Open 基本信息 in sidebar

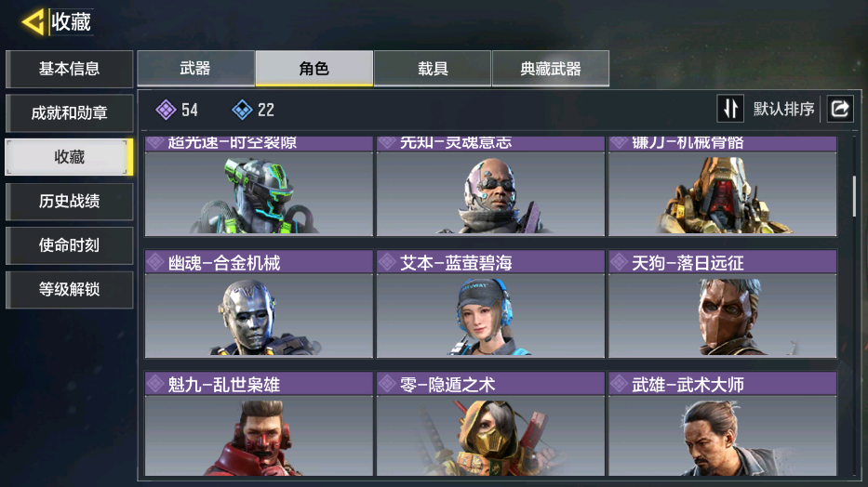point(69,69)
